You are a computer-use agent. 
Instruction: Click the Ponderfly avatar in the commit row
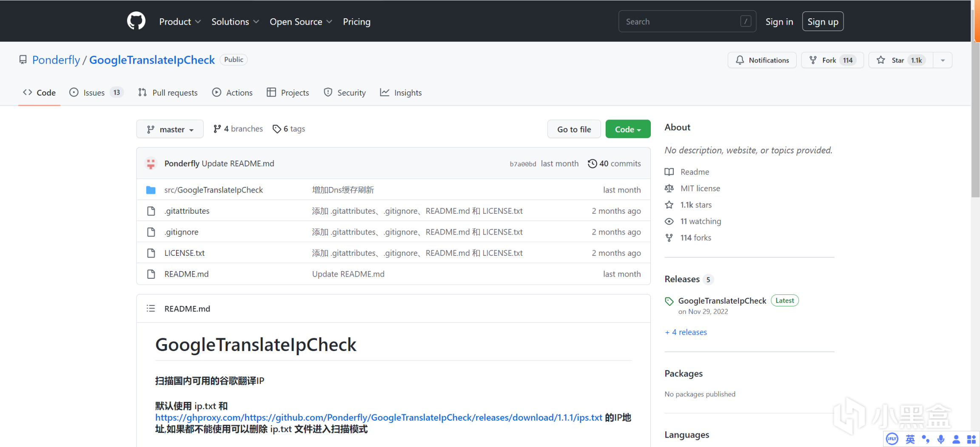(x=151, y=164)
